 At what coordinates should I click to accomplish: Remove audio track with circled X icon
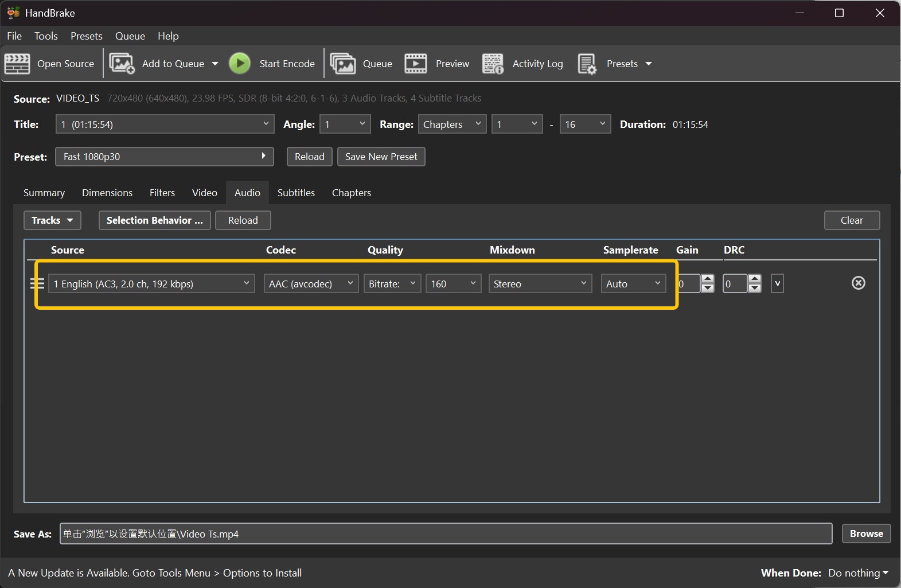[858, 283]
